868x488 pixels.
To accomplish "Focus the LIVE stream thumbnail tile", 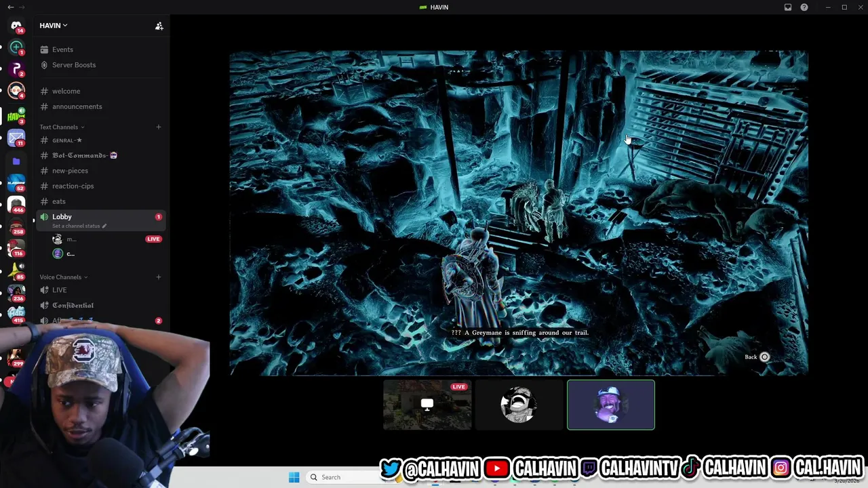I will click(x=427, y=405).
